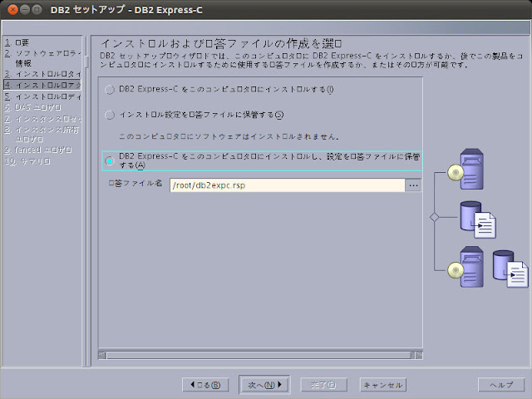Click the 'software will not be installed' note text
Image resolution: width=532 pixels, height=399 pixels.
click(229, 136)
